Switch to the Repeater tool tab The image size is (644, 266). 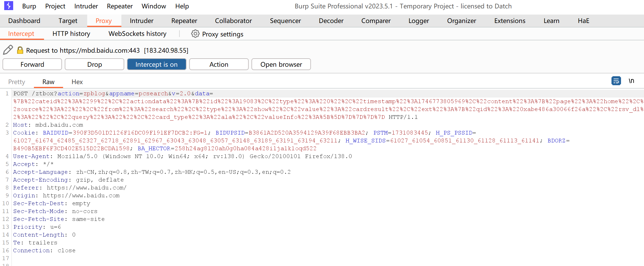coord(184,21)
